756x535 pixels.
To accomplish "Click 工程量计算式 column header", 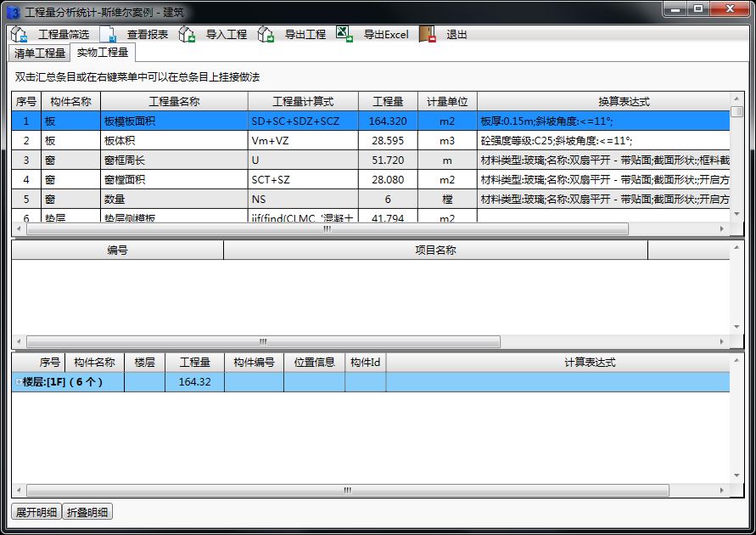I will coord(303,101).
